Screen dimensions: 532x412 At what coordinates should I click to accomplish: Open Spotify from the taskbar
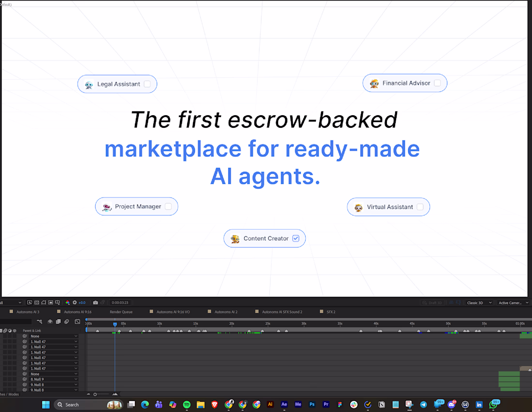[187, 405]
